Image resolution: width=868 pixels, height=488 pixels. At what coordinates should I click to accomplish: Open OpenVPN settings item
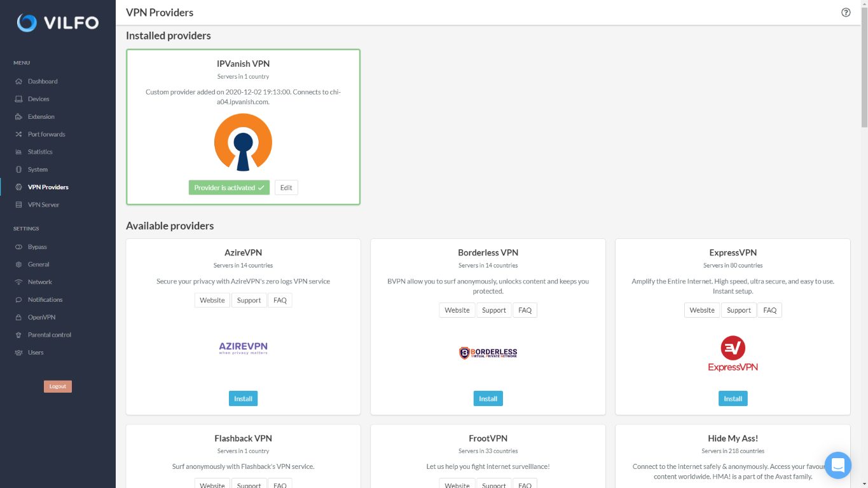pos(41,317)
